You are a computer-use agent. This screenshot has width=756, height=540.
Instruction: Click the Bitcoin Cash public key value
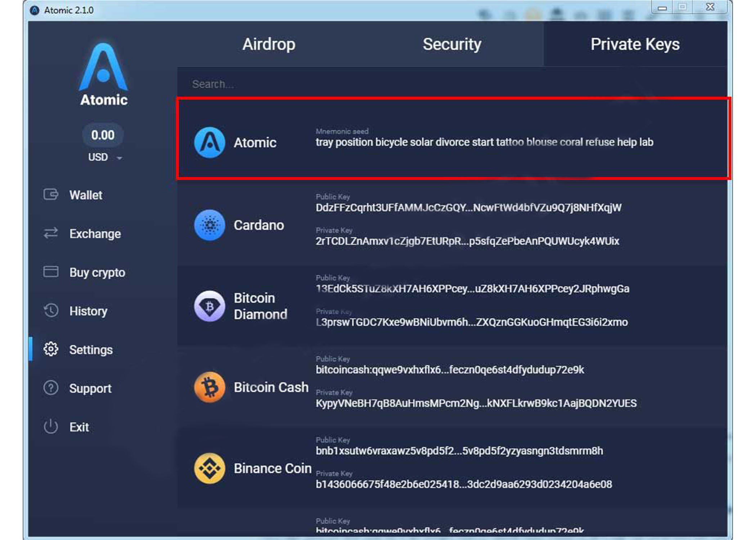coord(450,370)
